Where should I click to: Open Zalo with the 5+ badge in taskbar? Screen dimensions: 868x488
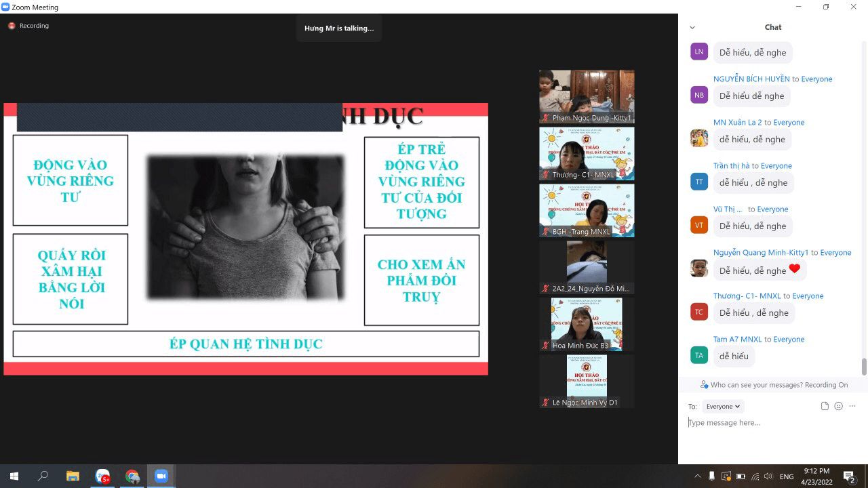[x=102, y=476]
